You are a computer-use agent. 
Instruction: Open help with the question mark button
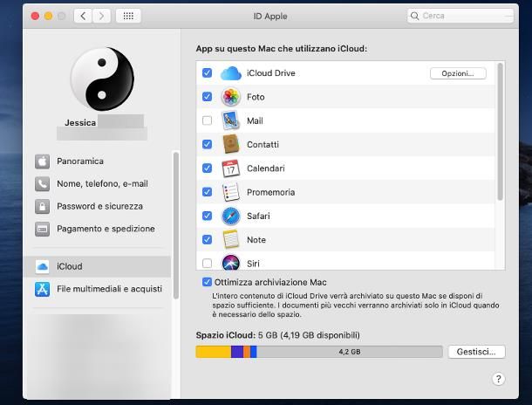click(x=498, y=379)
